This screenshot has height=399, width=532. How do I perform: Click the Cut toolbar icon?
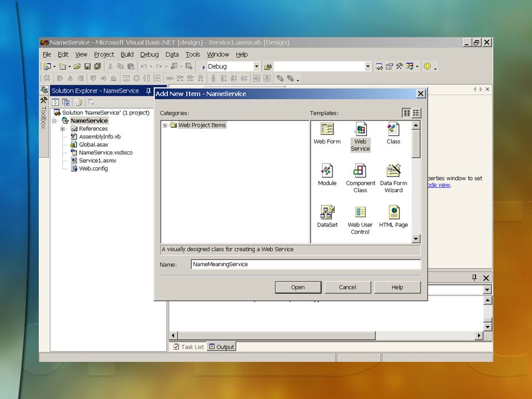coord(110,66)
